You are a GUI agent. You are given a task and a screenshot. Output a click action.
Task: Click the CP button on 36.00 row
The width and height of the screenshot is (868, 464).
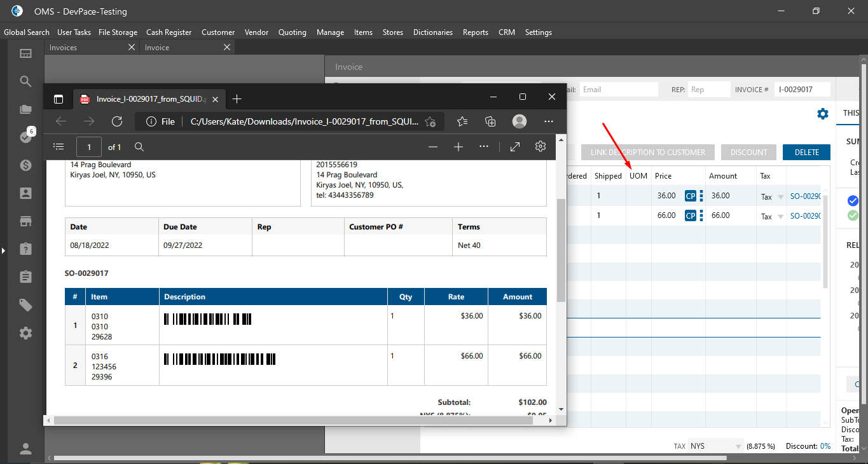[690, 196]
